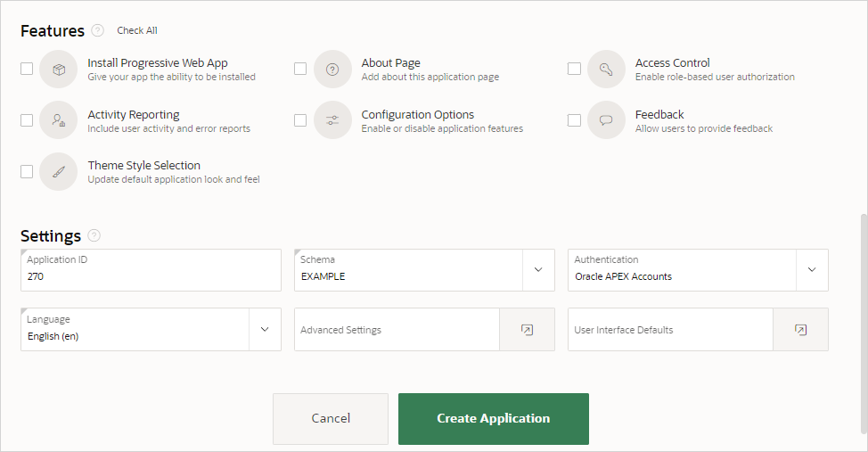Viewport: 868px width, 452px height.
Task: Open help for the Features section
Action: [x=97, y=30]
